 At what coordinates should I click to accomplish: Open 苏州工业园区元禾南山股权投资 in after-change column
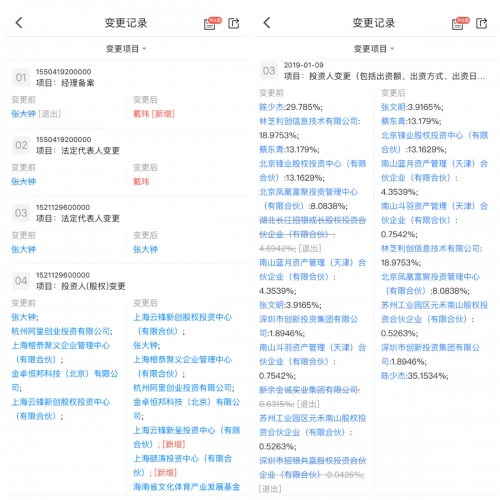point(434,312)
